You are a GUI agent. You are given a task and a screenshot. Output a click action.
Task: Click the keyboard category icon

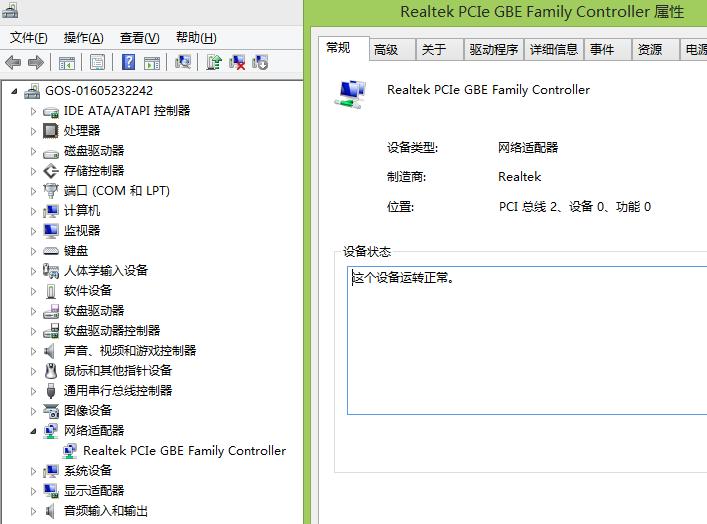(50, 251)
